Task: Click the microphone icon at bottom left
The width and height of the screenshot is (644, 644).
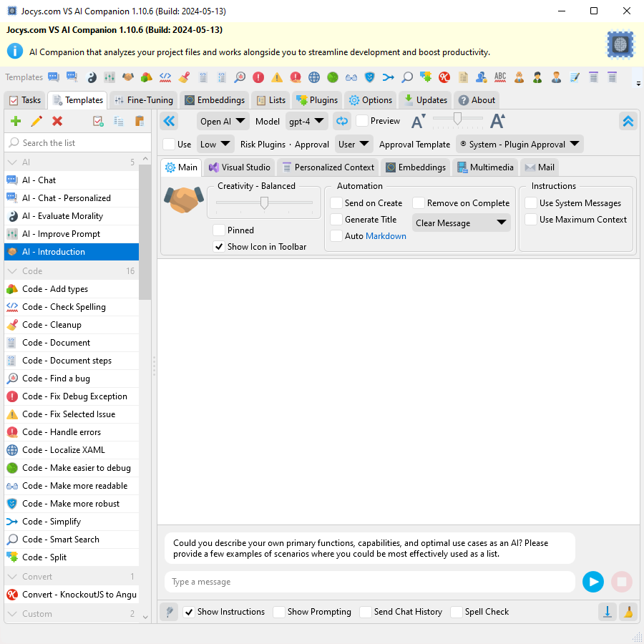Action: coord(169,612)
